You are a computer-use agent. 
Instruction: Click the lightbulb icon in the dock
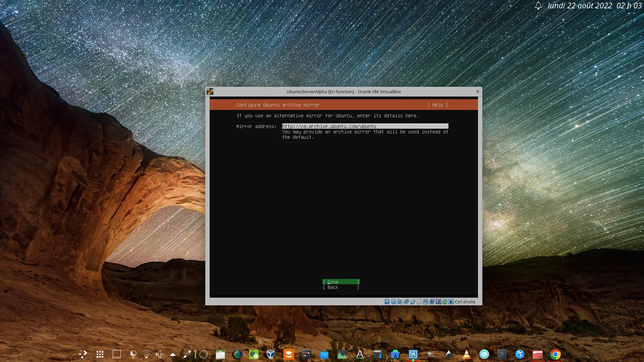tap(133, 354)
